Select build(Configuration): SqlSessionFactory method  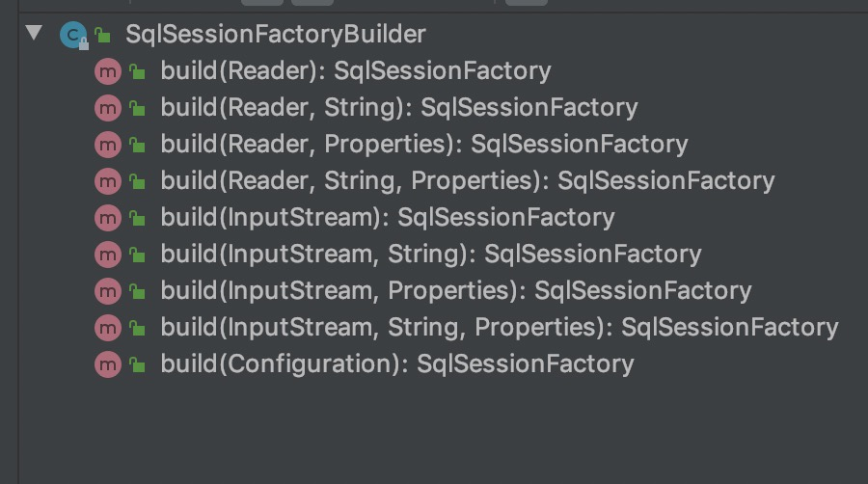[397, 364]
